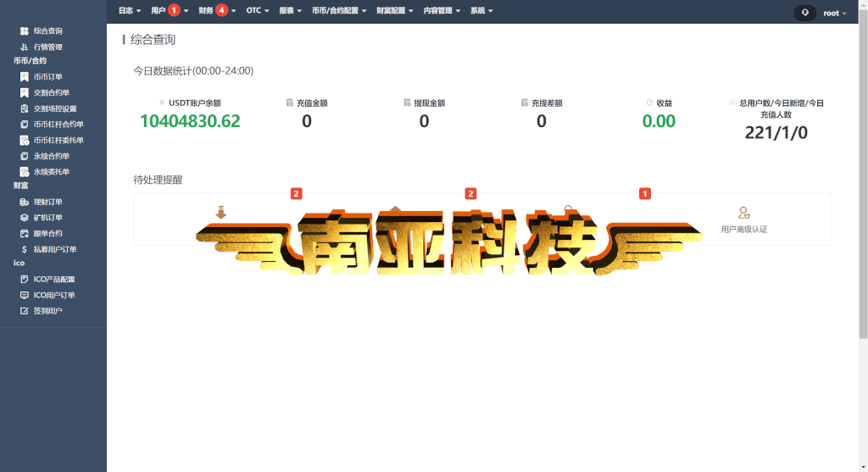
Task: Click the icon beside USDT账户余额
Action: point(162,103)
